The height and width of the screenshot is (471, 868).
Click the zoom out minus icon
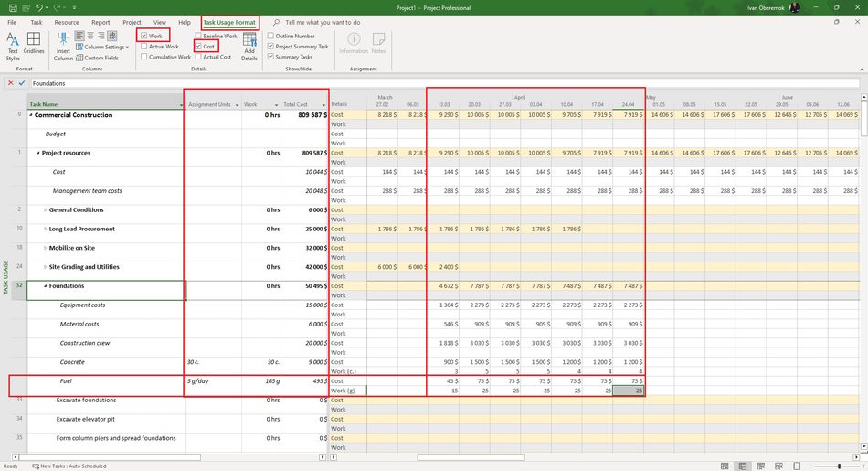click(x=810, y=466)
